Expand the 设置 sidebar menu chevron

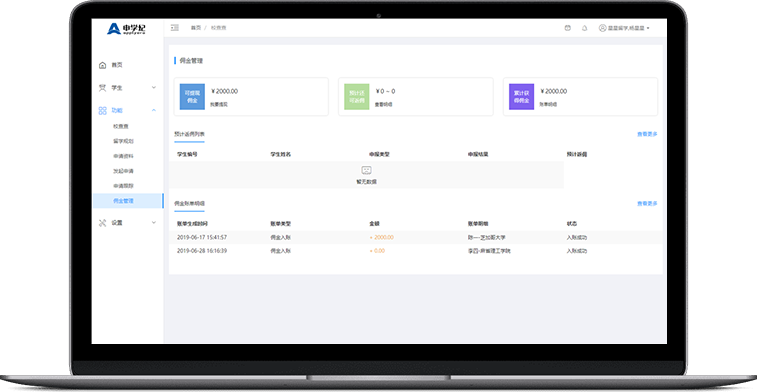pyautogui.click(x=154, y=223)
